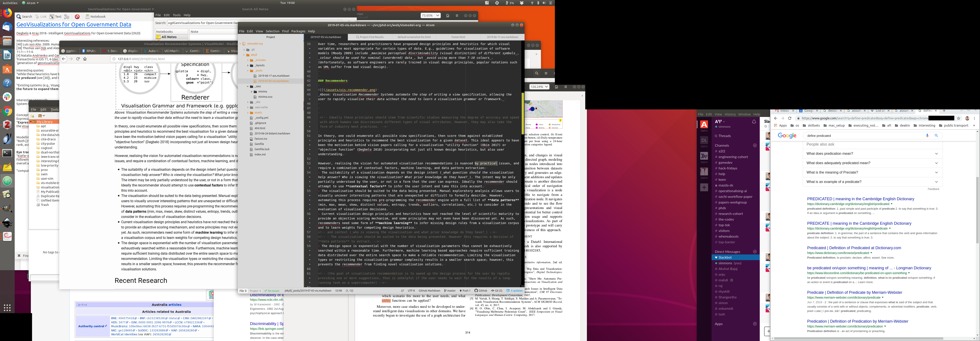Open PREDICATED Cambridge English Dictionary result link

(x=860, y=199)
